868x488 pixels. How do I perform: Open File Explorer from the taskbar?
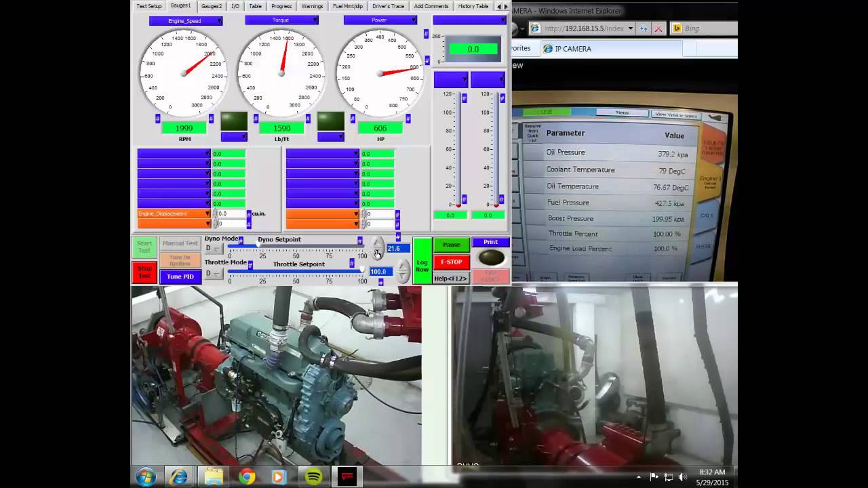click(x=213, y=477)
